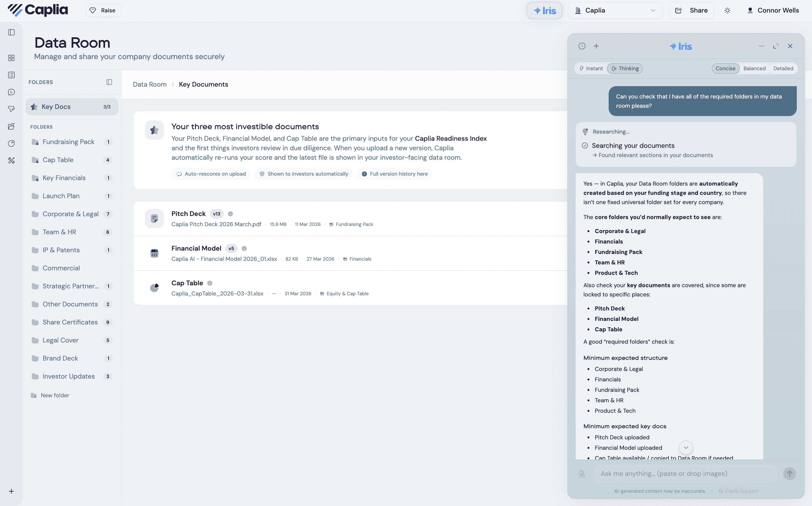812x506 pixels.
Task: Open the funnel icon in left rail
Action: pyautogui.click(x=11, y=109)
